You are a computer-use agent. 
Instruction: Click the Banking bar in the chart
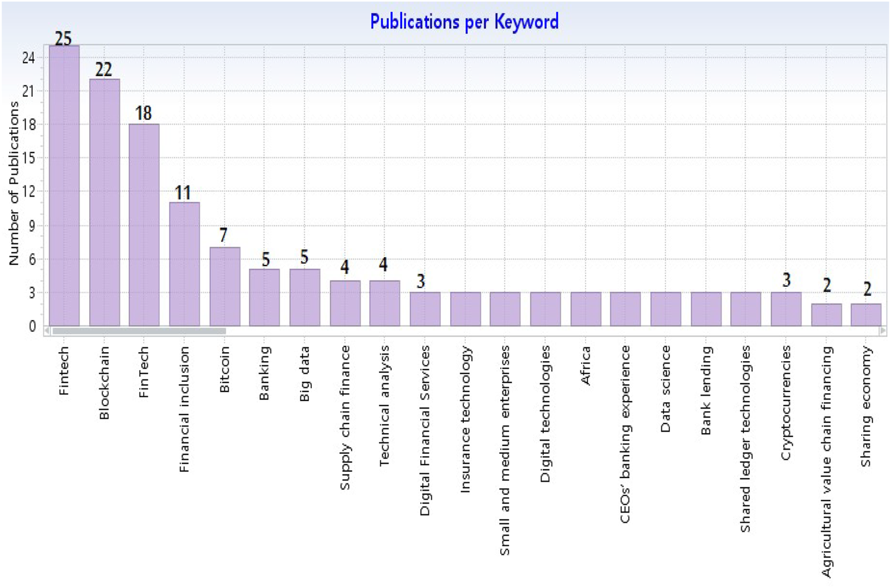264,297
